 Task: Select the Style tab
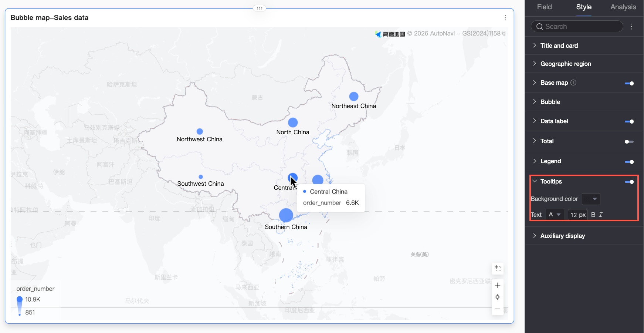(x=584, y=7)
